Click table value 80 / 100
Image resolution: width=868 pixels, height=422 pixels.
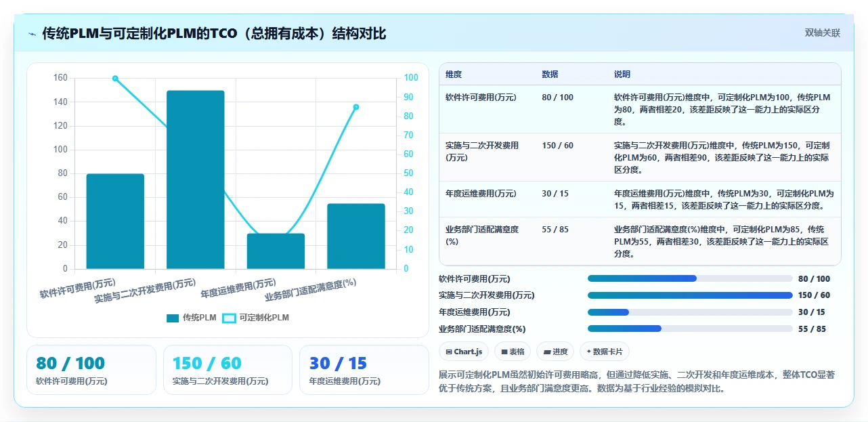pyautogui.click(x=558, y=98)
